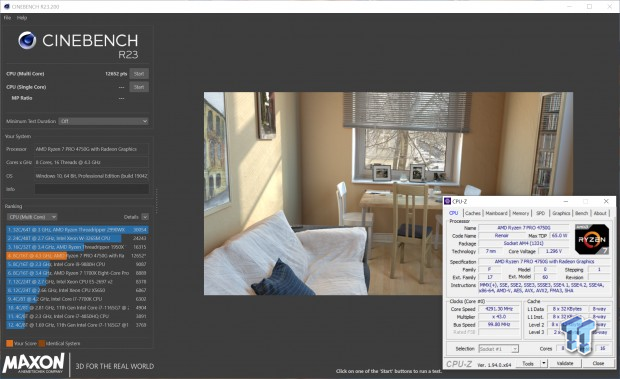Expand the ranking Details arrow
The width and height of the screenshot is (620, 379).
point(145,217)
